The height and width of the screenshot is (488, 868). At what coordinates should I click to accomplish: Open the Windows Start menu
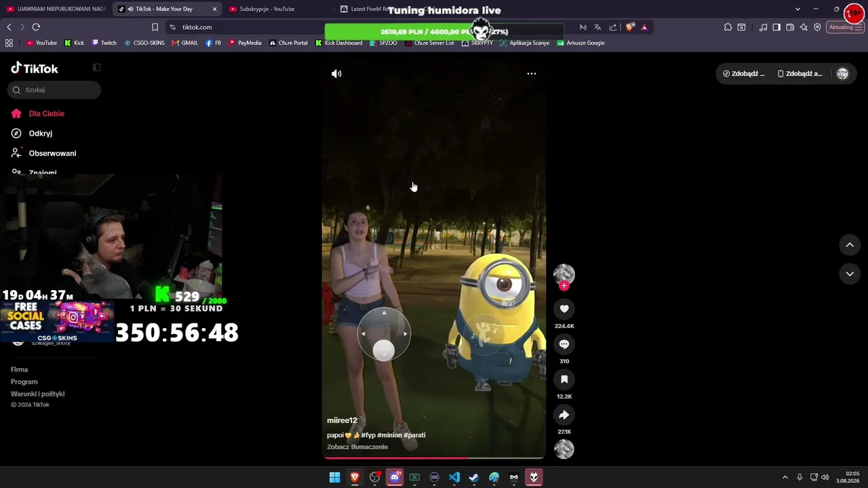[334, 477]
